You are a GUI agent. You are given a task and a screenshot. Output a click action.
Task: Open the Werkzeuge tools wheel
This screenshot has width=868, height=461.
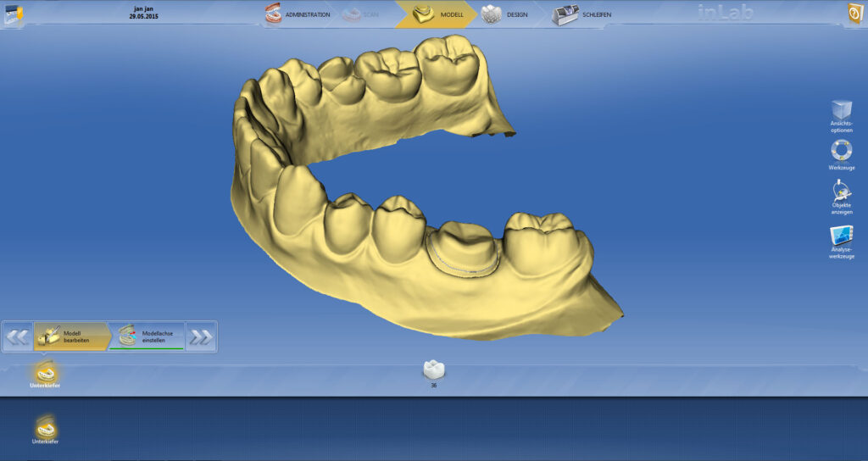[x=841, y=151]
